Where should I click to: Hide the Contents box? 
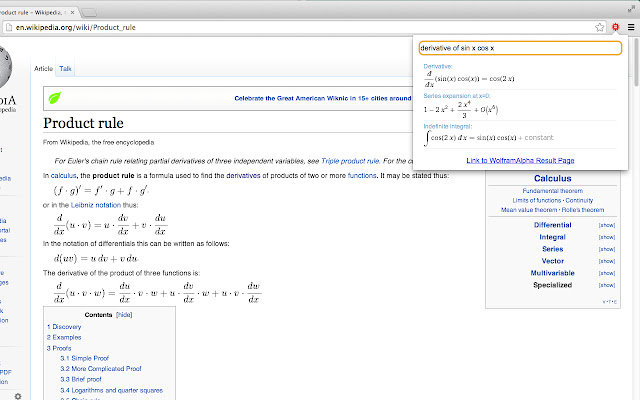click(x=124, y=315)
